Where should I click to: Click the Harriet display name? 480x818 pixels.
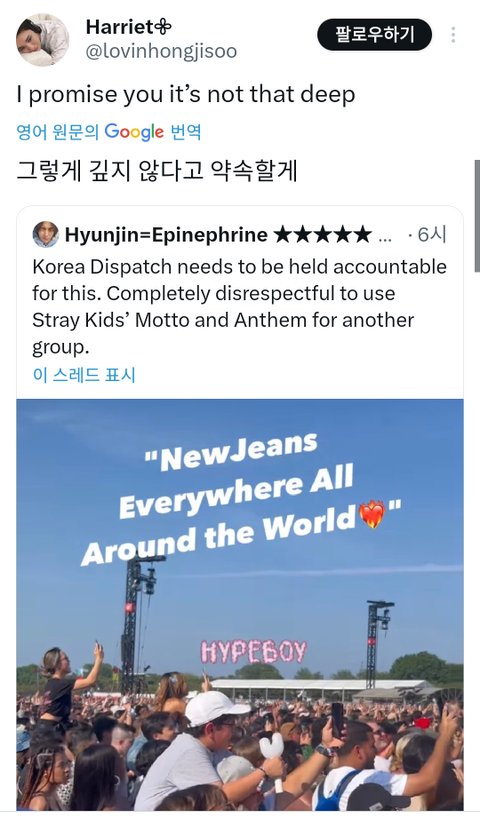pos(128,27)
